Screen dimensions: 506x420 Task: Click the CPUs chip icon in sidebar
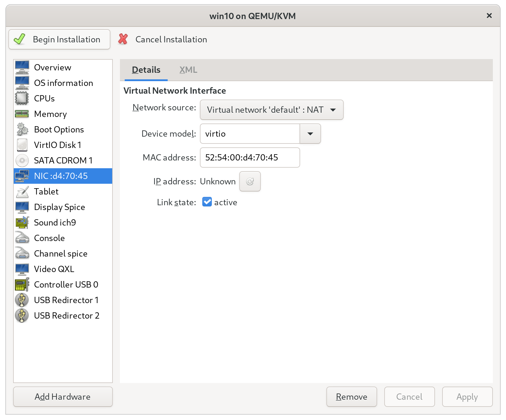tap(22, 98)
